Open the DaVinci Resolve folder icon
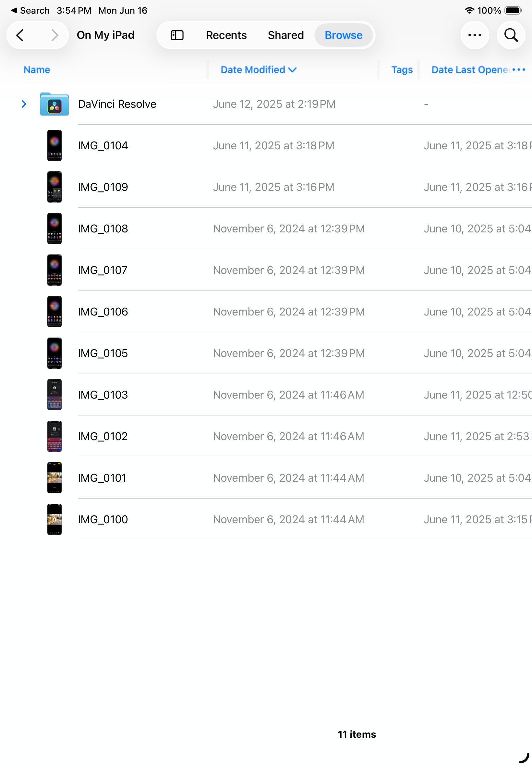 pos(54,104)
